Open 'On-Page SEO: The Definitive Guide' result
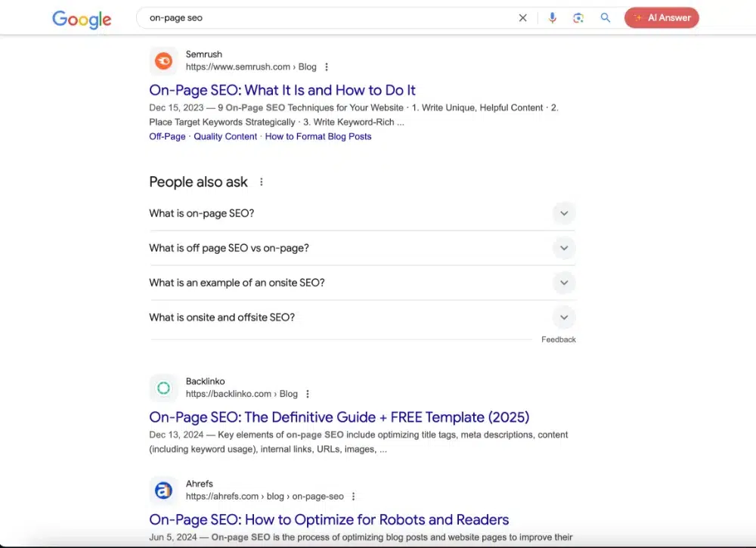The height and width of the screenshot is (548, 756). pyautogui.click(x=339, y=417)
